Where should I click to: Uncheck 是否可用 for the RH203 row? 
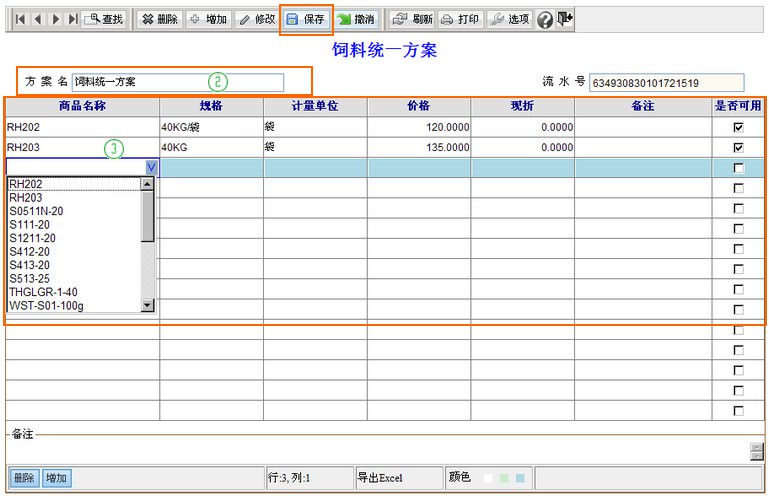(x=738, y=148)
